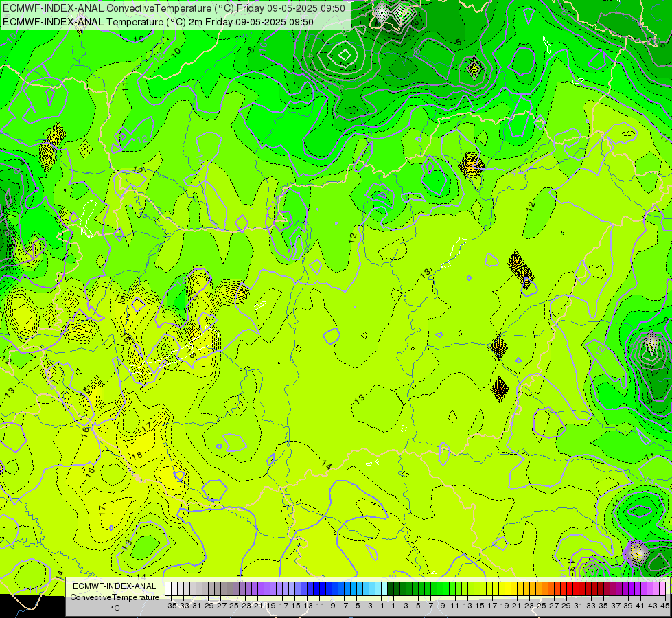
Task: Click the '25' value on the legend scale
Action: [x=542, y=606]
